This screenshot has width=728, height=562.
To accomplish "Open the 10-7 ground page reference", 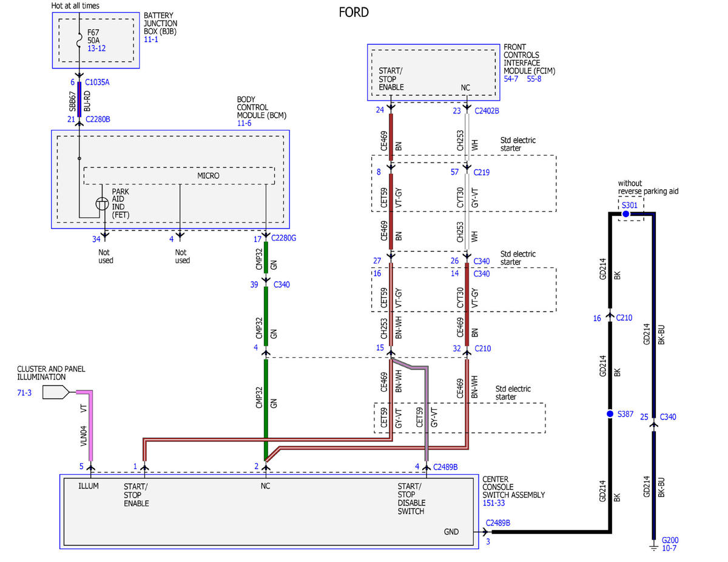I will click(669, 548).
